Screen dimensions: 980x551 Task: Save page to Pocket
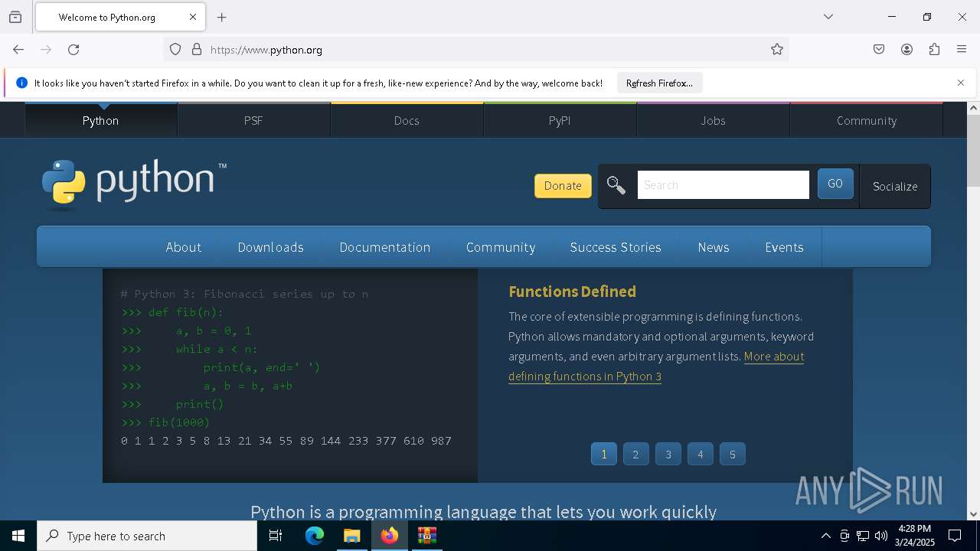879,50
